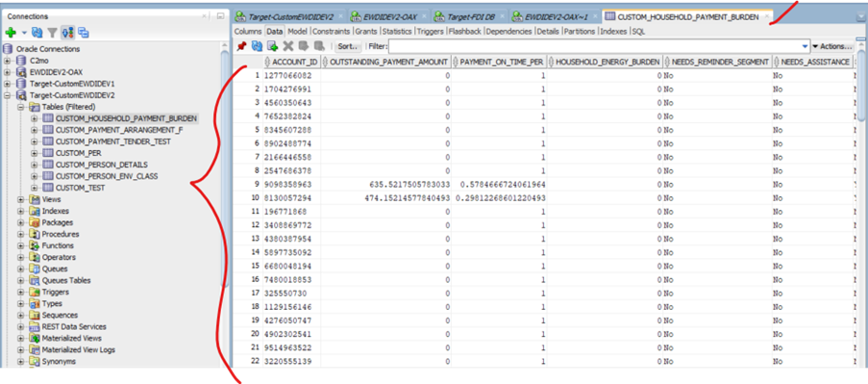
Task: Select the Procedures folder
Action: click(x=60, y=235)
